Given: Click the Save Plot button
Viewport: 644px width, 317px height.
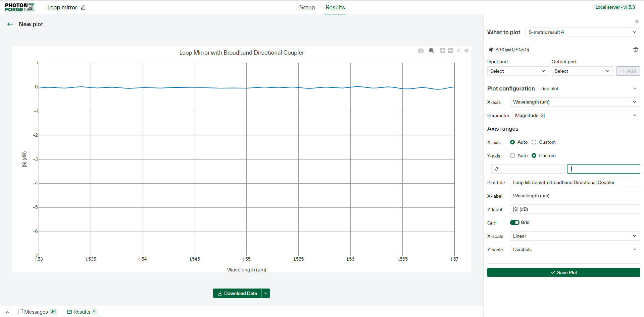Looking at the screenshot, I should [563, 272].
